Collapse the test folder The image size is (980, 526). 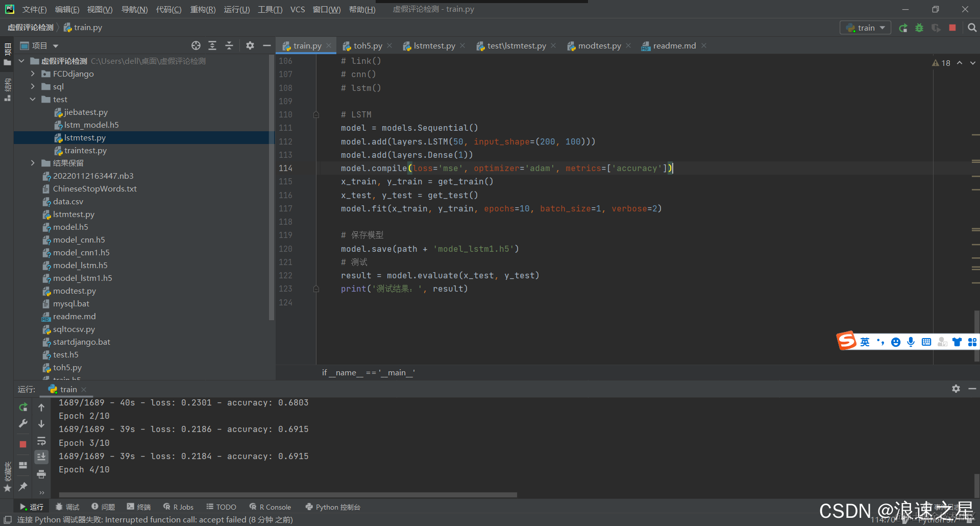coord(33,100)
